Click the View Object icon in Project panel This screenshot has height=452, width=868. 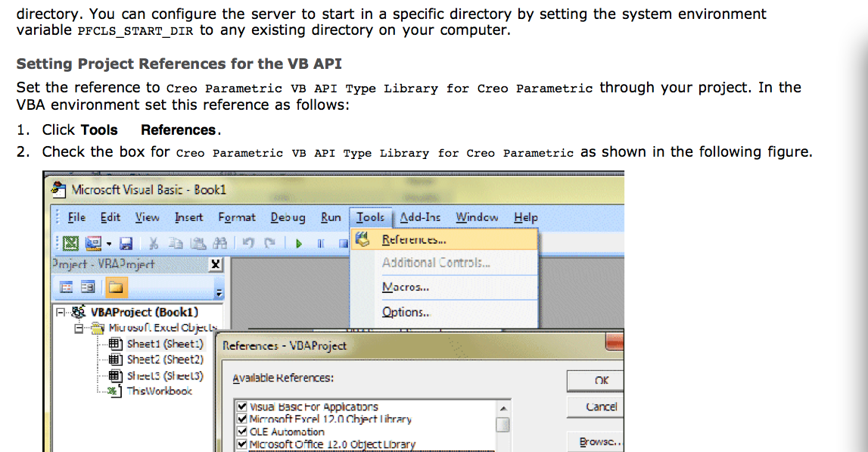click(x=88, y=287)
